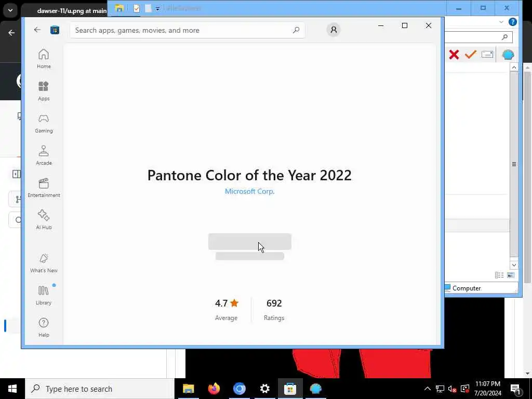
Task: Click the muted volume tray icon
Action: click(x=452, y=389)
